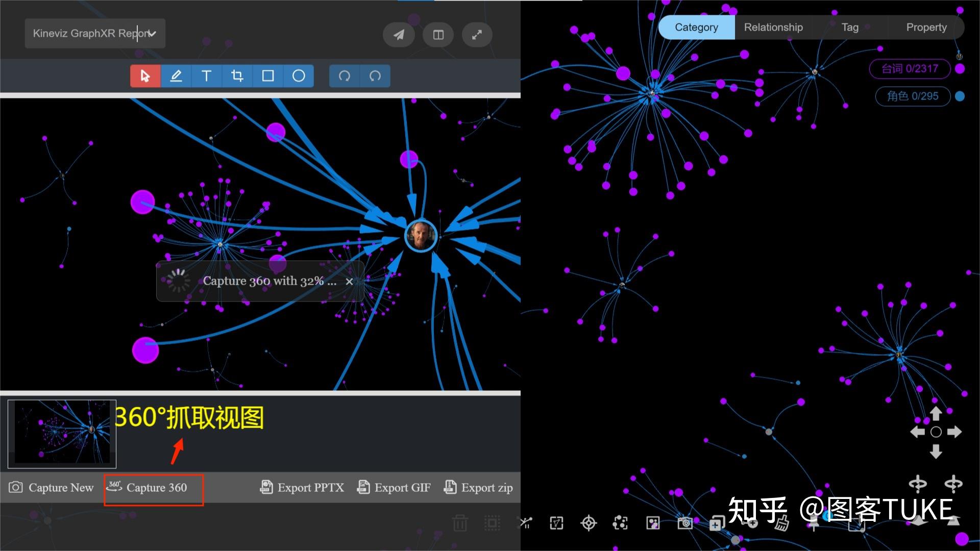This screenshot has width=980, height=551.
Task: Select the rectangle shape tool
Action: (x=268, y=76)
